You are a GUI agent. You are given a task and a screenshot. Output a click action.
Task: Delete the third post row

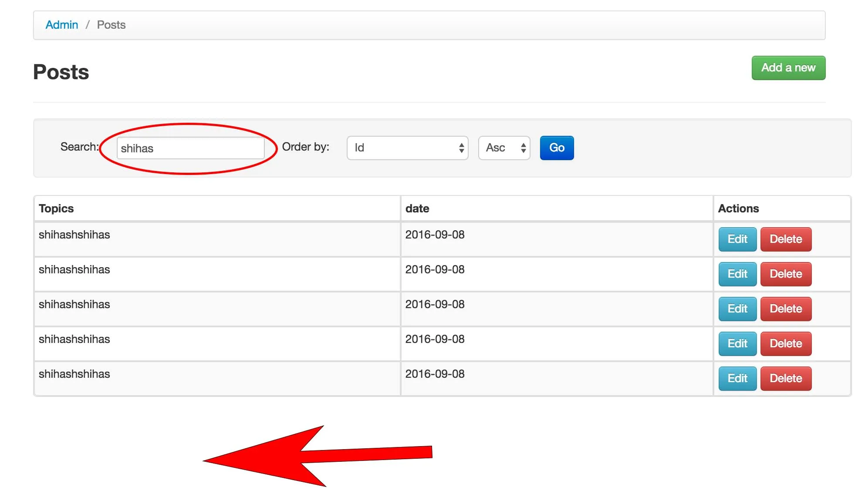click(785, 309)
